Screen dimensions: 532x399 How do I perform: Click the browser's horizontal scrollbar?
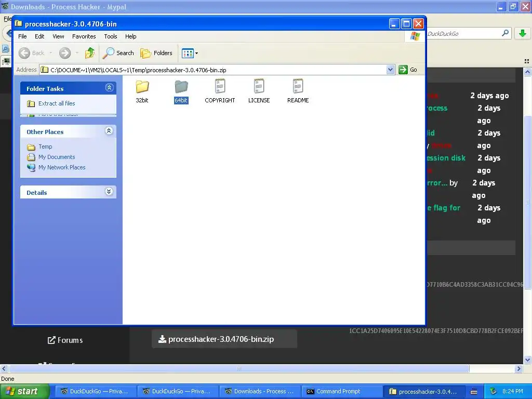(238, 368)
